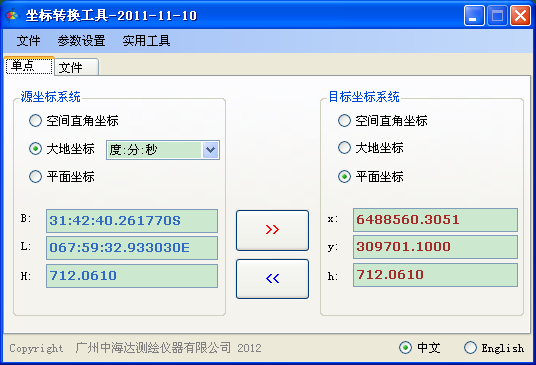Click the 源坐标系统 group label
536x365 pixels.
pos(51,97)
